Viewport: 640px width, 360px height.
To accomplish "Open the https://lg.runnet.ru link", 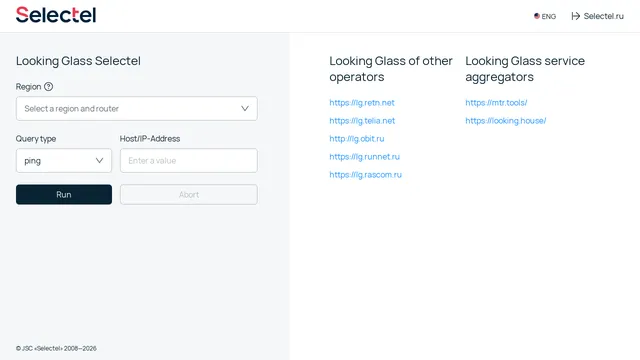I will [364, 157].
